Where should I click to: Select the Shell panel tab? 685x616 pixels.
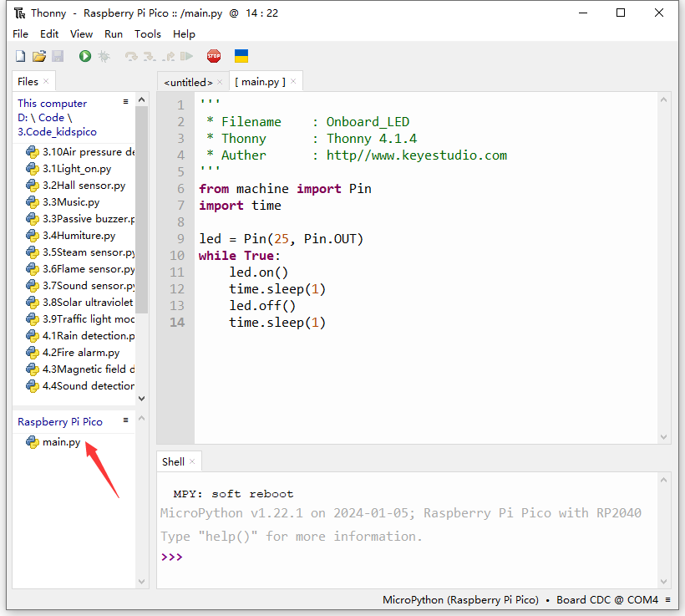pos(173,461)
